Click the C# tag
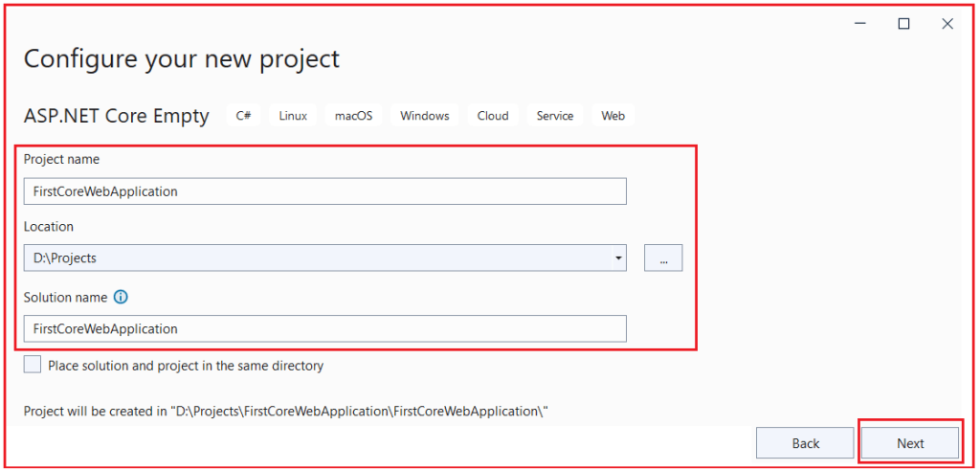This screenshot has height=470, width=980. [x=244, y=116]
